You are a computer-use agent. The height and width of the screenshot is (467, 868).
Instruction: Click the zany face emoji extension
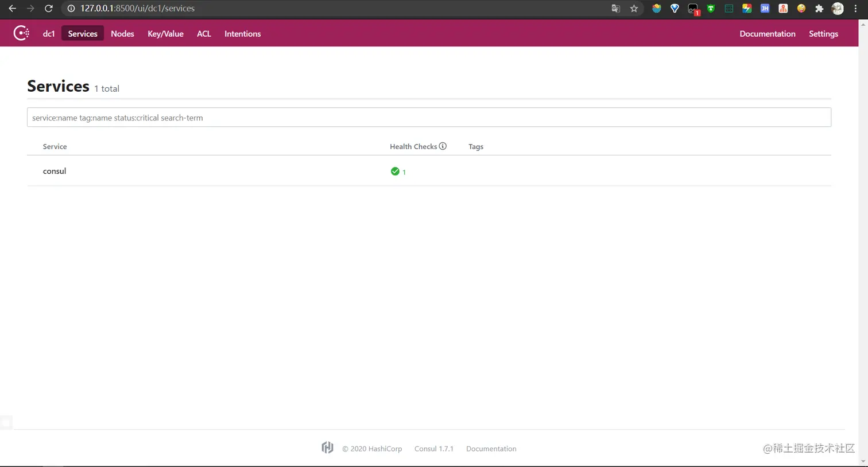(x=801, y=9)
